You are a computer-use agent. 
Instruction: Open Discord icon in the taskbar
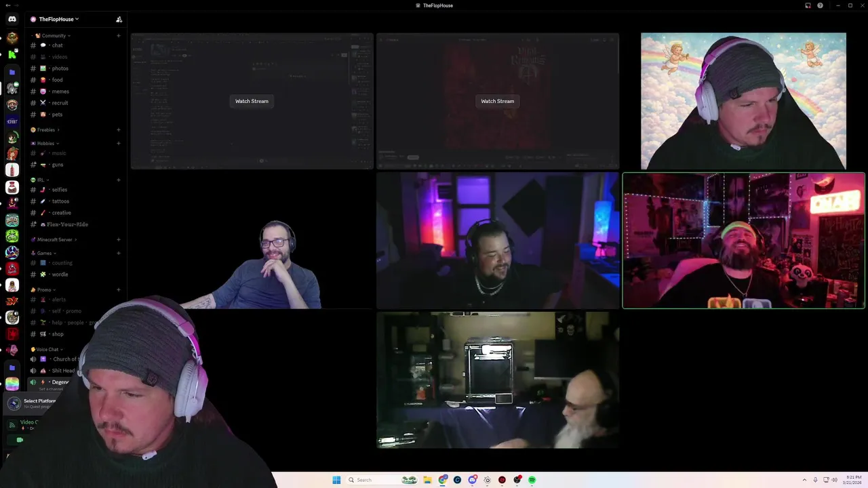click(472, 480)
